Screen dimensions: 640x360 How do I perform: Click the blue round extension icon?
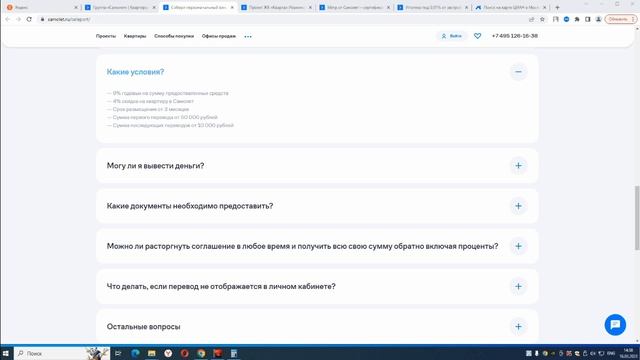click(x=566, y=19)
